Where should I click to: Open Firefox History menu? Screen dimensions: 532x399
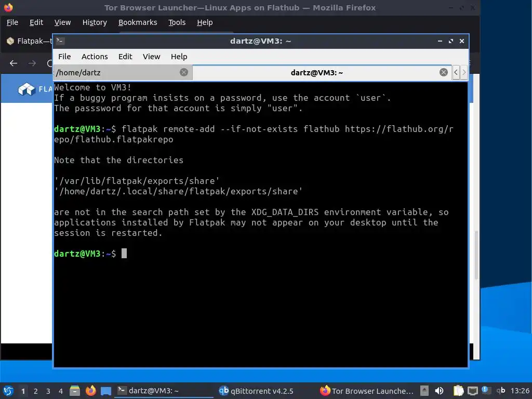[95, 22]
